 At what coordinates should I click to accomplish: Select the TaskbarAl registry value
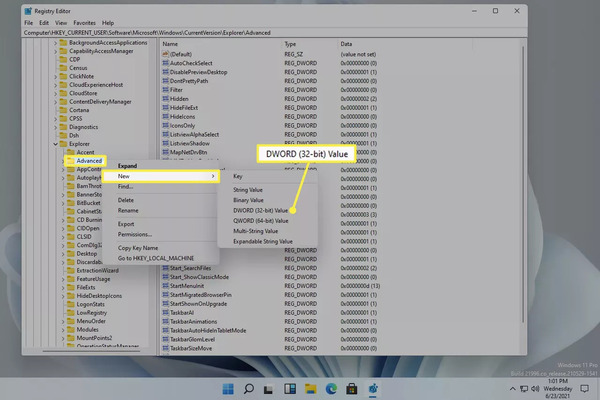point(182,313)
